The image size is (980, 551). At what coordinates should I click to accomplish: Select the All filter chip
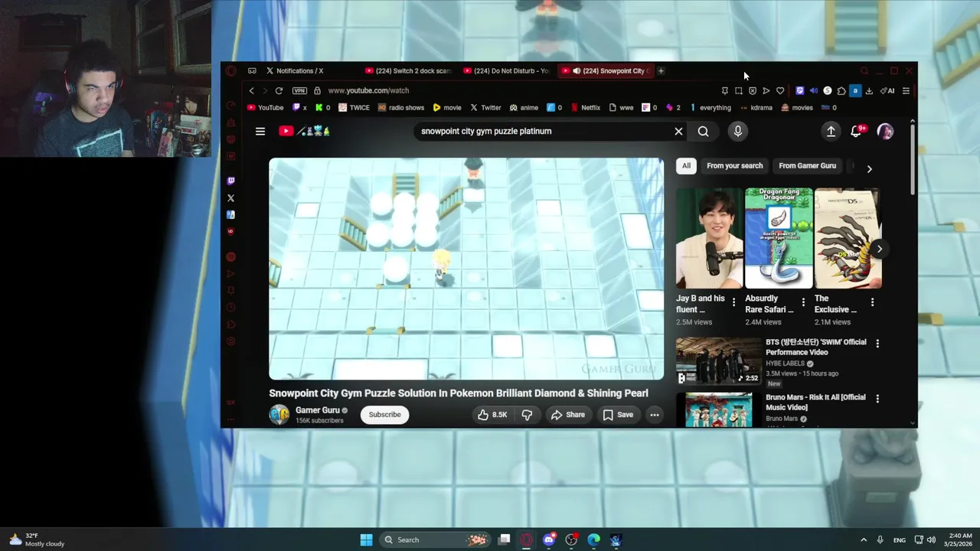tap(686, 166)
